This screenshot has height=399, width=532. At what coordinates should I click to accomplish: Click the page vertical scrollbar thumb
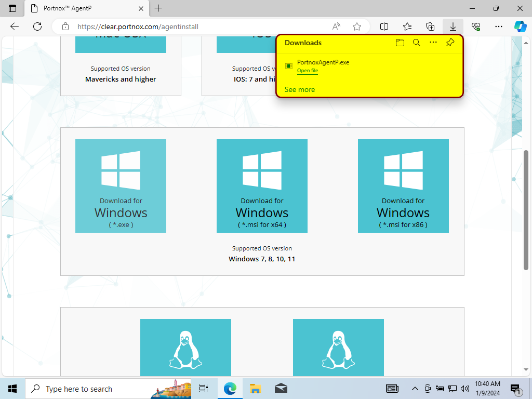tap(526, 210)
